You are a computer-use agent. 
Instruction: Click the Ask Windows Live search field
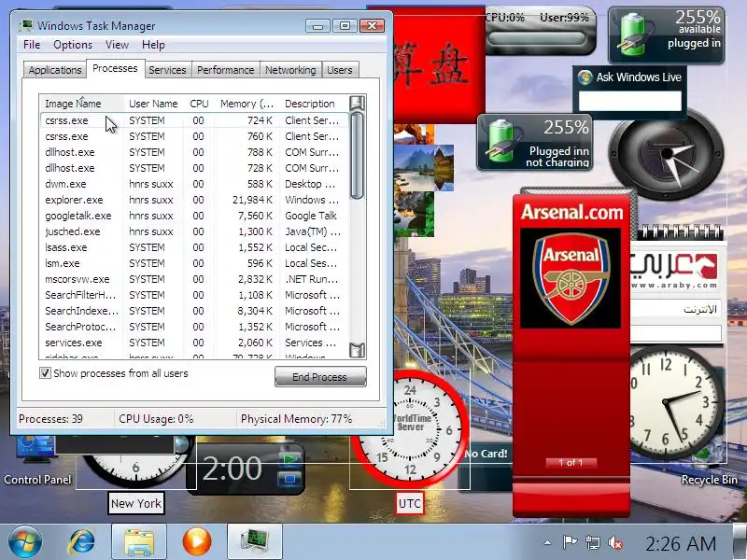click(629, 101)
